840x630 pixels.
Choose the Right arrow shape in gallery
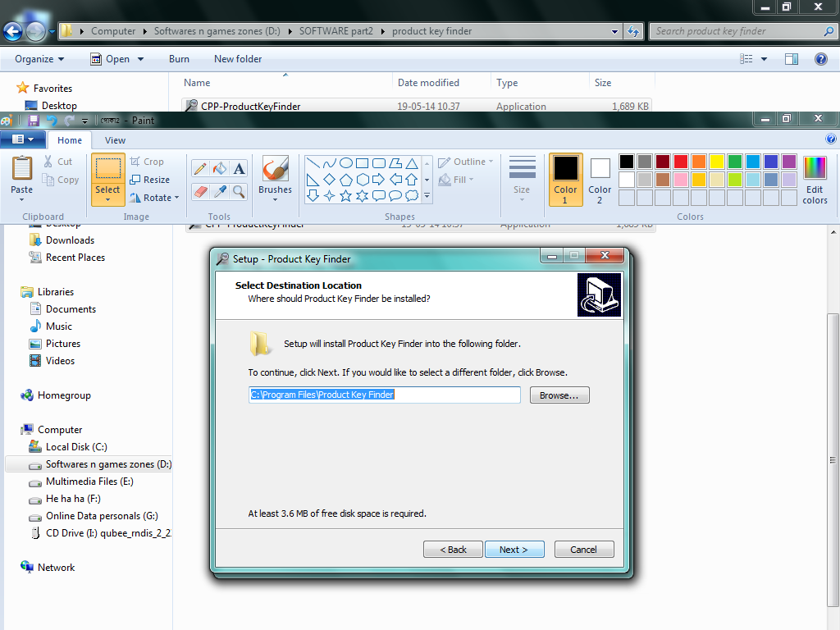(x=379, y=180)
